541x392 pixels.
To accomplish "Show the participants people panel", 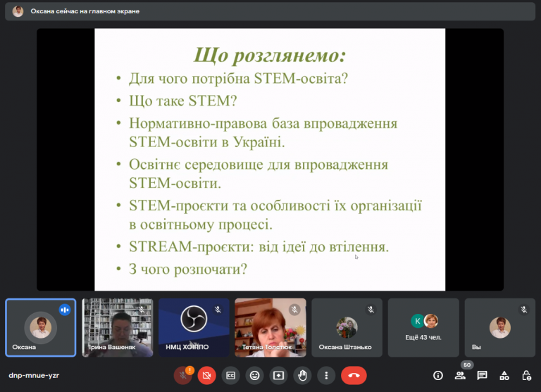I will (460, 375).
